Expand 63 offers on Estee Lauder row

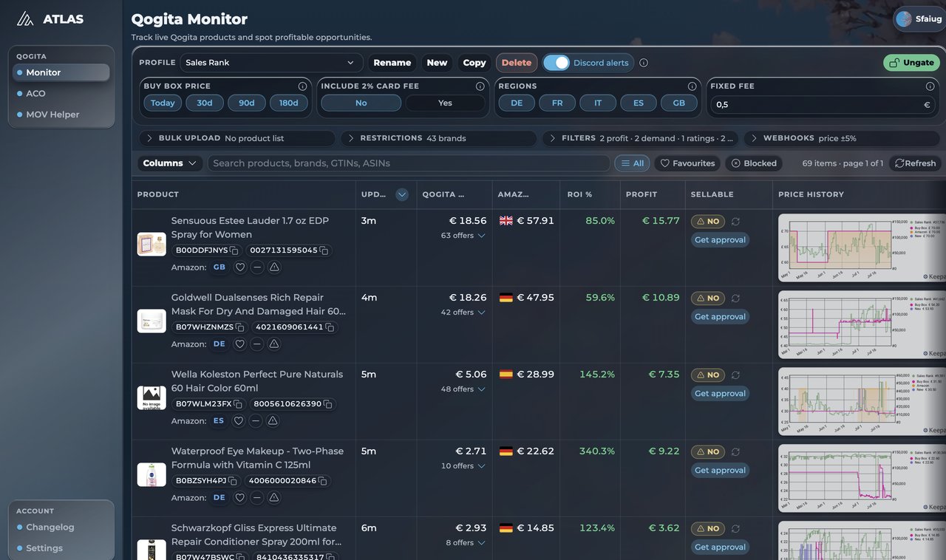[x=463, y=236]
